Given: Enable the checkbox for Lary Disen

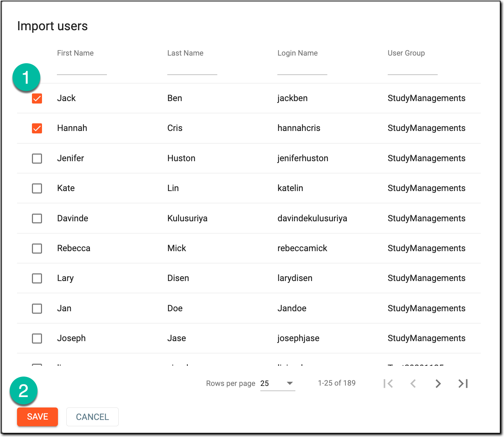Looking at the screenshot, I should [x=37, y=278].
